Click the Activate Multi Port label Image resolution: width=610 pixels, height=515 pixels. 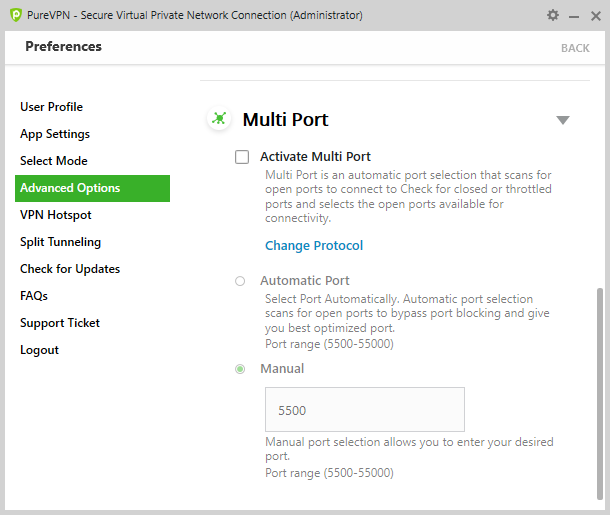[x=316, y=157]
